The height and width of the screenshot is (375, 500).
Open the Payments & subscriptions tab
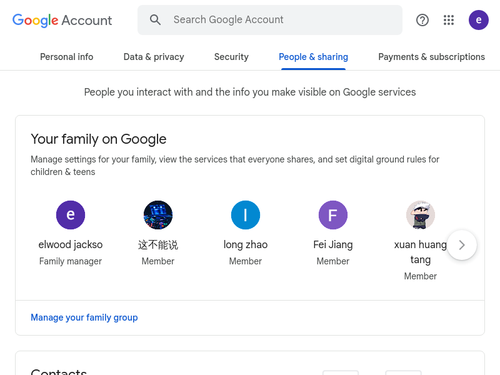[x=431, y=57]
